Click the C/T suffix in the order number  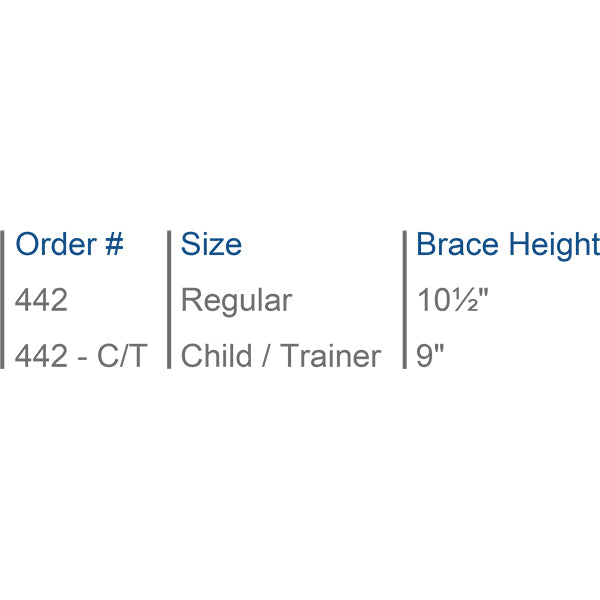[x=122, y=356]
